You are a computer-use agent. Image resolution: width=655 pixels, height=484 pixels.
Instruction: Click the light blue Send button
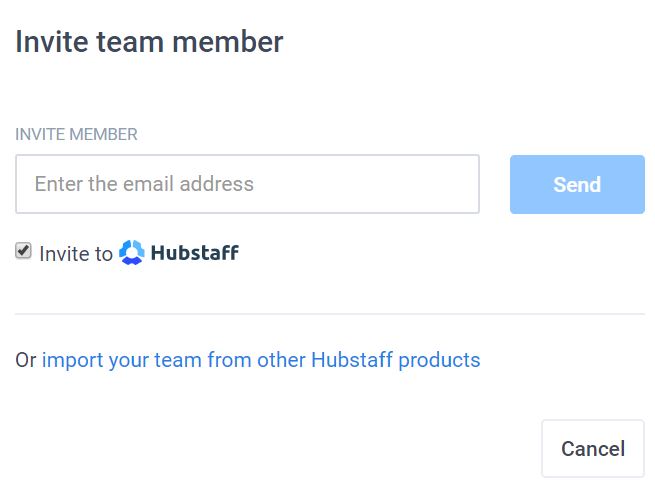click(x=577, y=184)
